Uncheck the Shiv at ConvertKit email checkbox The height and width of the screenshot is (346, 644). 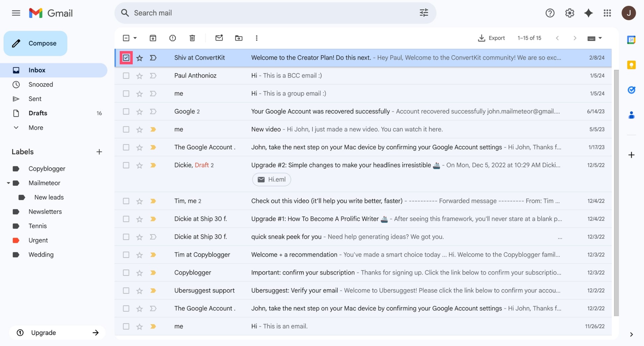[126, 58]
